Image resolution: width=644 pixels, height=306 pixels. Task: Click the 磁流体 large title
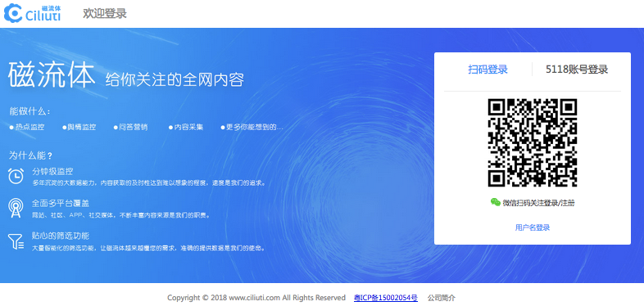tap(52, 75)
